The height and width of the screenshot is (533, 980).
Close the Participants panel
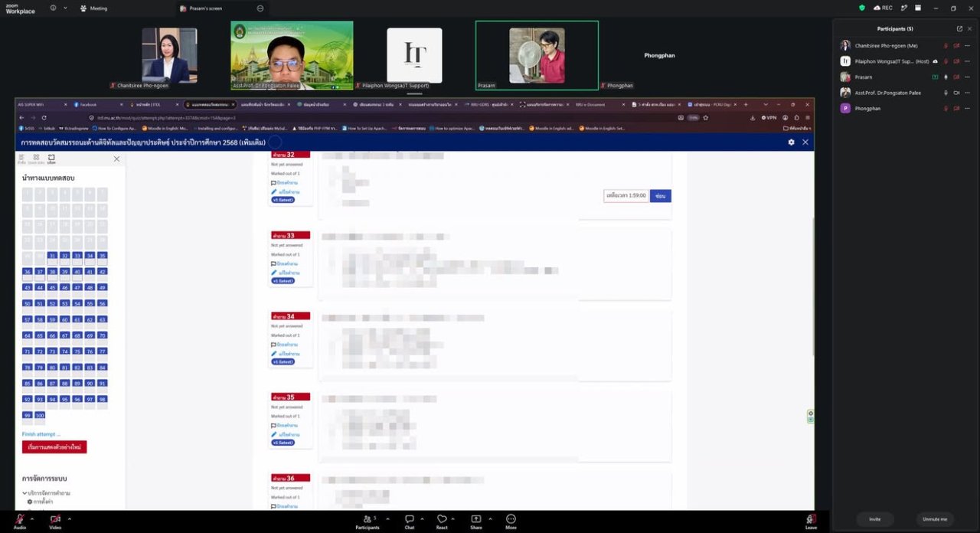tap(969, 29)
